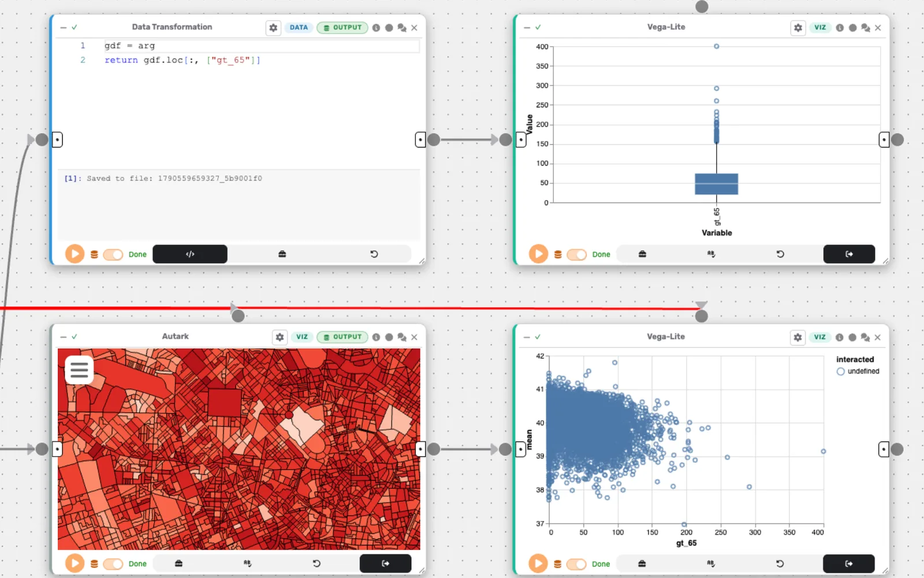Screen dimensions: 924x578
Task: Click provenance dot icon on Data Transformation header
Action: (389, 28)
